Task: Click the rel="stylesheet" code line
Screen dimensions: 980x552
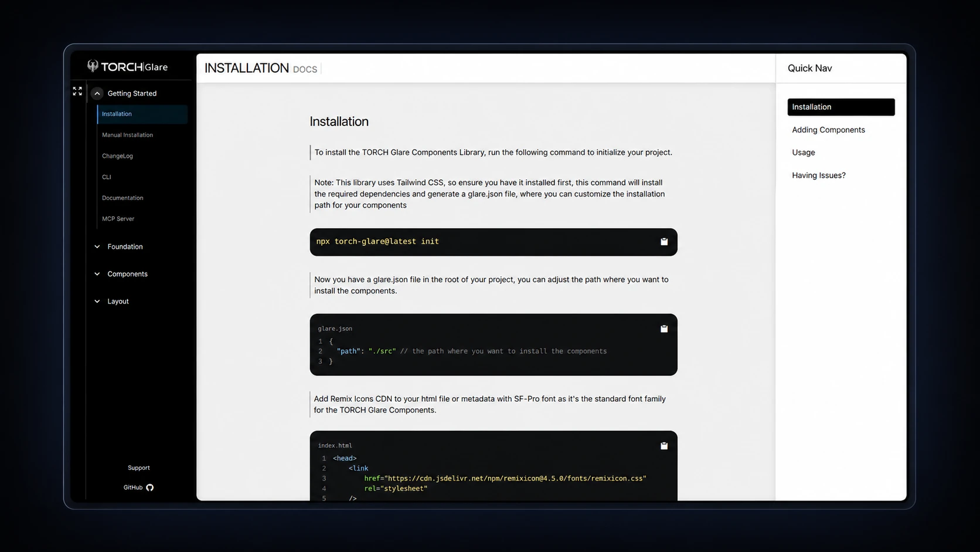Action: [x=396, y=489]
